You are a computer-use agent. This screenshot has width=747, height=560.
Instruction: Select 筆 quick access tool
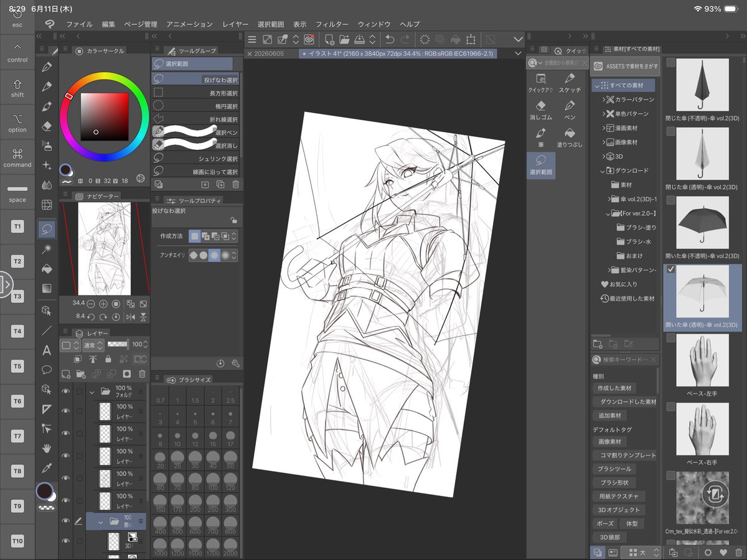coord(541,138)
